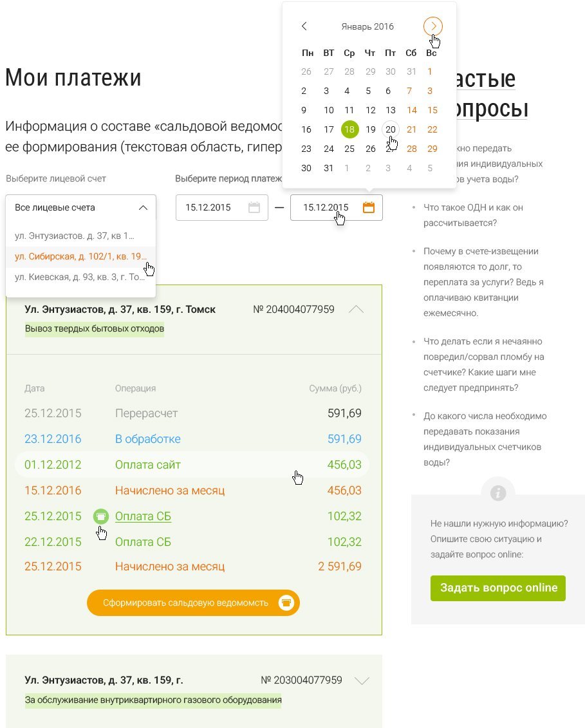This screenshot has height=728, width=585.
Task: Click the info icon above question box
Action: pos(498,493)
